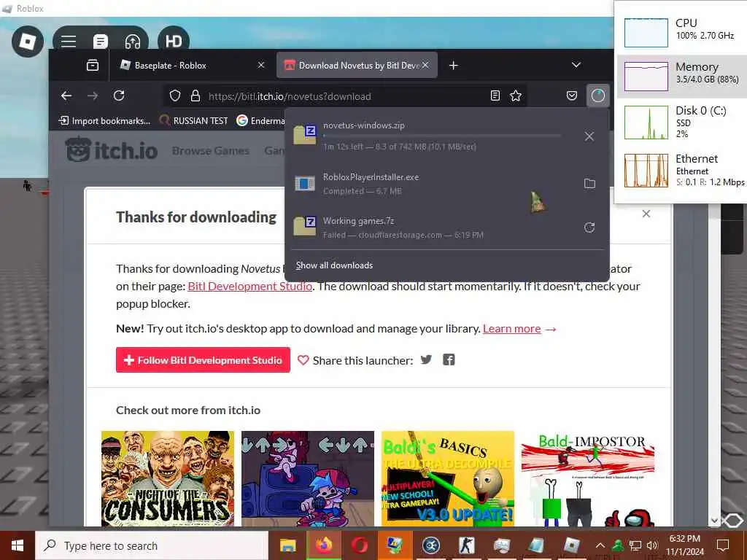Click Browse Games menu
The image size is (747, 560).
(x=211, y=150)
